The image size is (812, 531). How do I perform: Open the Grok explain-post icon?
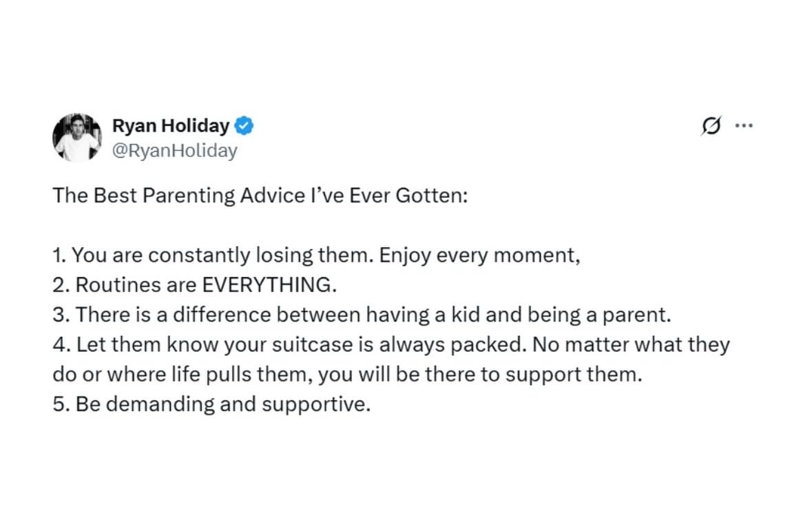(711, 125)
